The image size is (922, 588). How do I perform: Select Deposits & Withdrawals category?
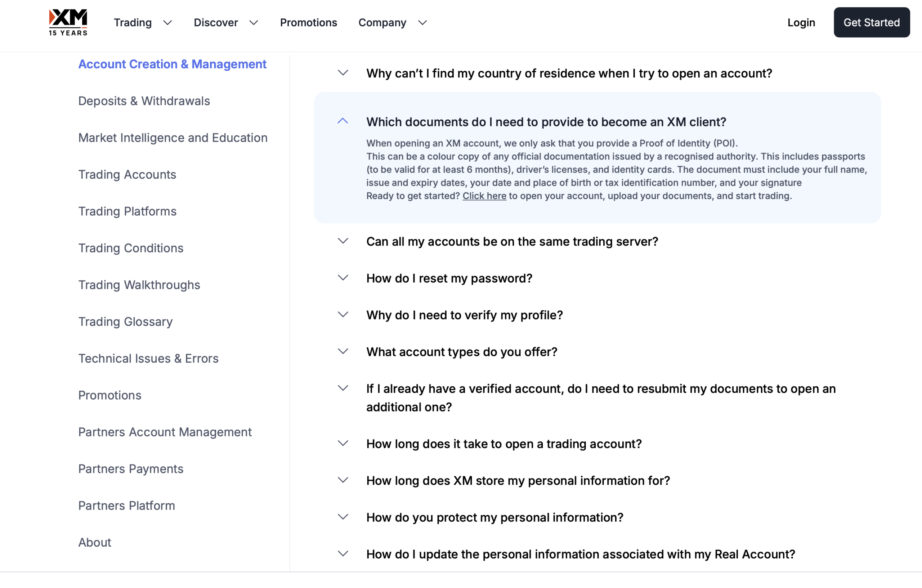144,101
